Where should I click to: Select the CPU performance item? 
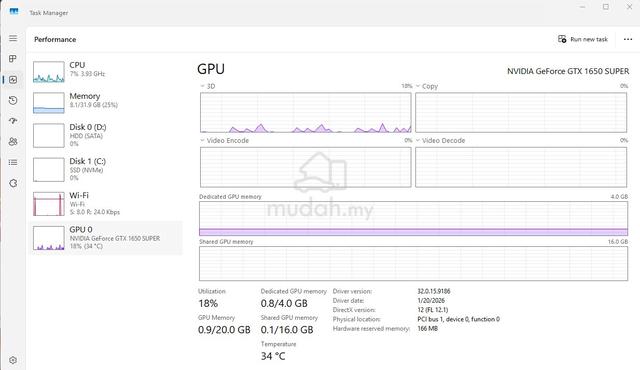tap(106, 71)
